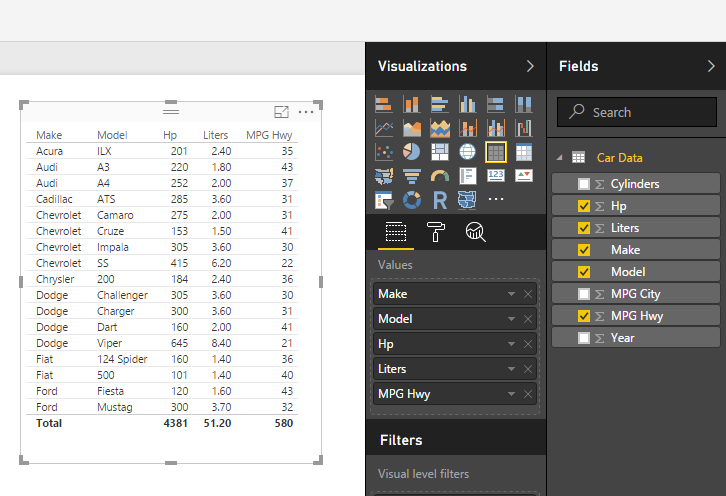Screen dimensions: 726x496
Task: Choose the Area chart visualization
Action: [412, 128]
